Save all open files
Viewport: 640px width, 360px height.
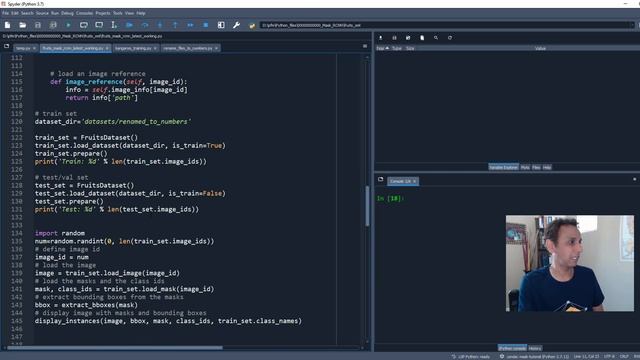coord(53,25)
